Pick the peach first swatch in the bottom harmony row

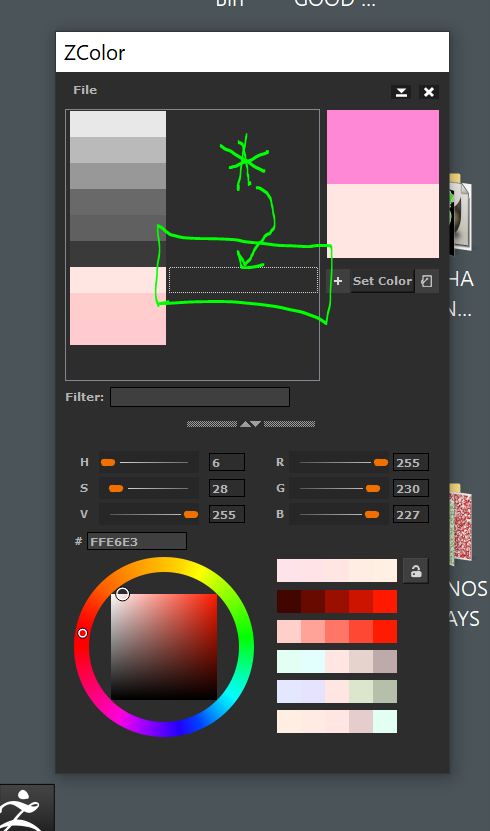(x=289, y=722)
